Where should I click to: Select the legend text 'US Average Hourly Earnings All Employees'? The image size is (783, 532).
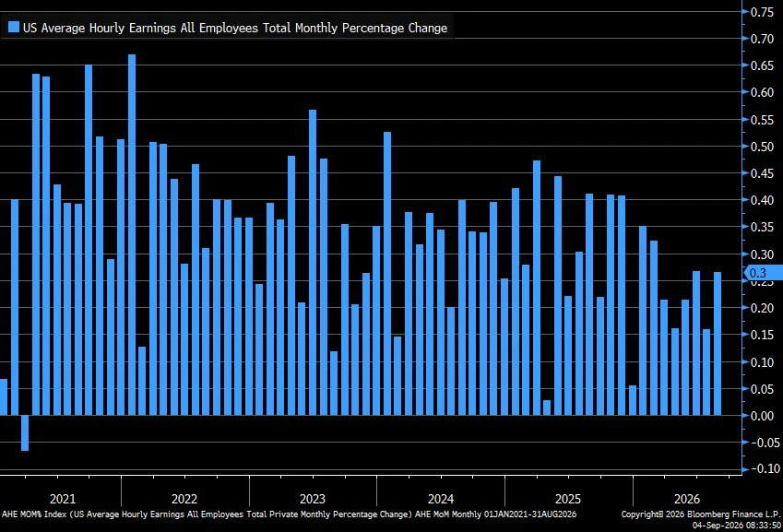point(141,28)
